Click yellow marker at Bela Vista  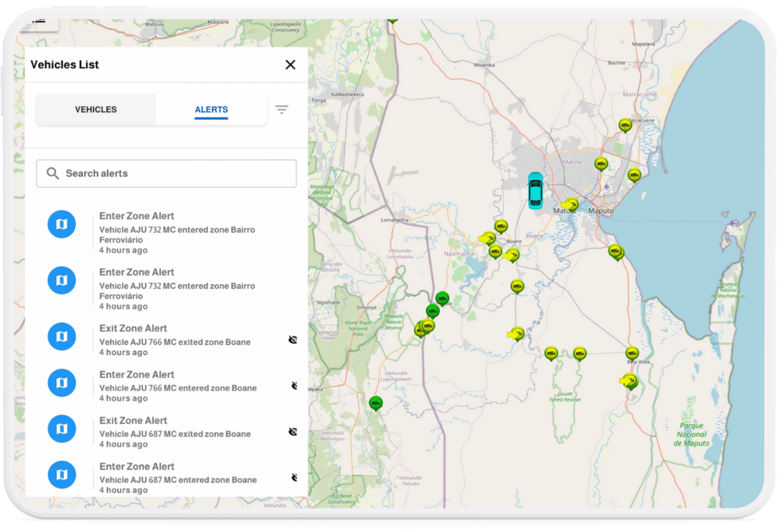pos(632,353)
